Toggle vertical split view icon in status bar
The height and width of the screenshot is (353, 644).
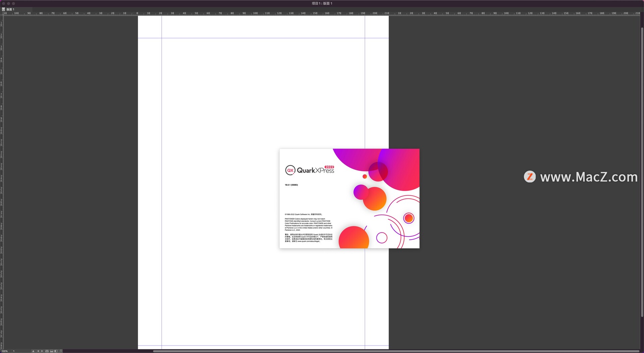pyautogui.click(x=56, y=351)
